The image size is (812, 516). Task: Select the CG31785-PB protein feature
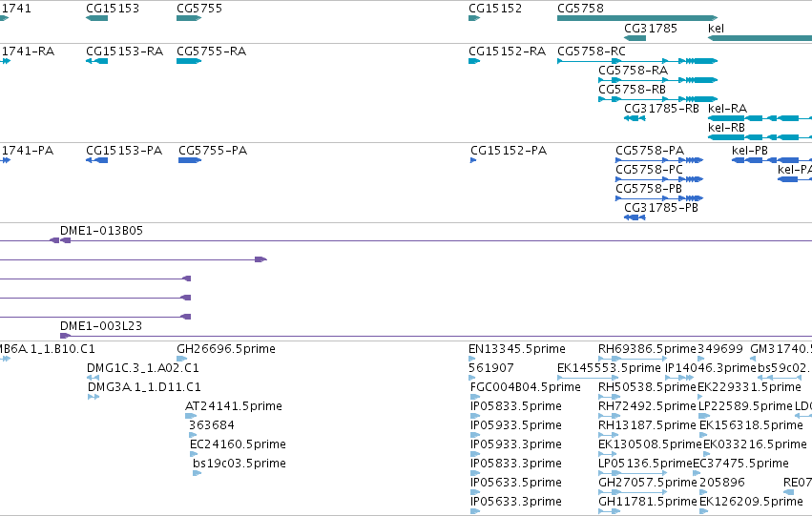point(635,217)
